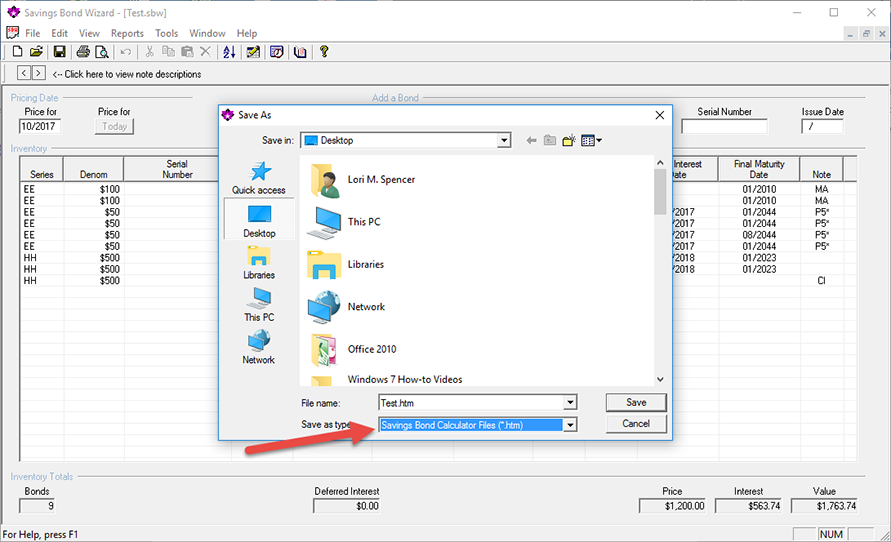
Task: Open the Help menu
Action: (x=247, y=34)
